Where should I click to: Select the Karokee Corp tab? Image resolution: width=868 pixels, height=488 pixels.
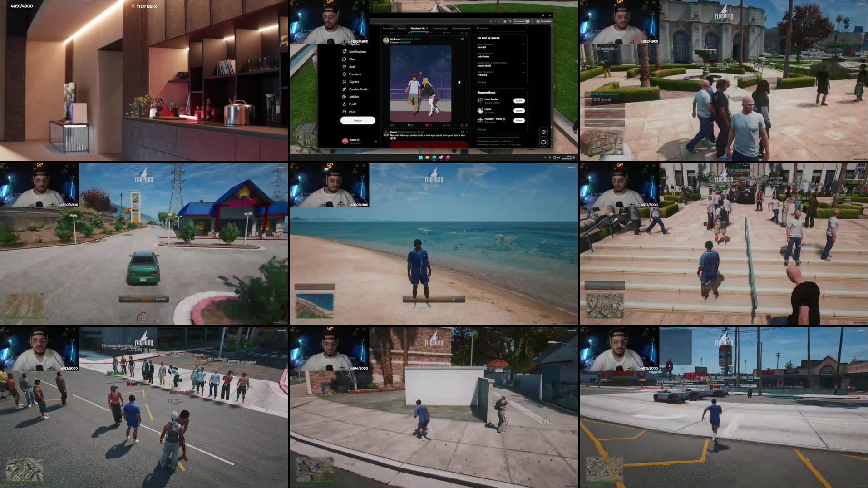point(440,28)
